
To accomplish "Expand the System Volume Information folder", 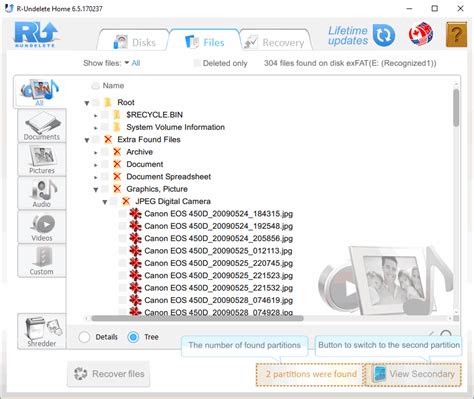I will [x=96, y=128].
